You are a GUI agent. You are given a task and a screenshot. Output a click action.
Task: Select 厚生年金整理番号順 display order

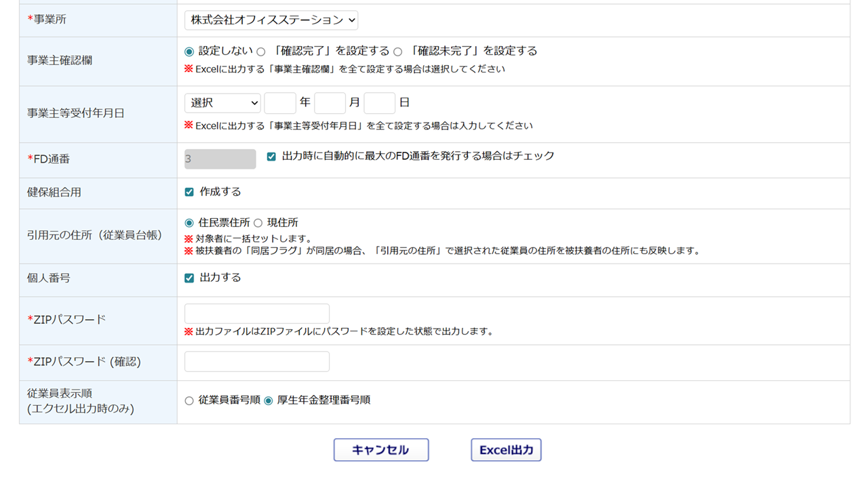(x=269, y=401)
